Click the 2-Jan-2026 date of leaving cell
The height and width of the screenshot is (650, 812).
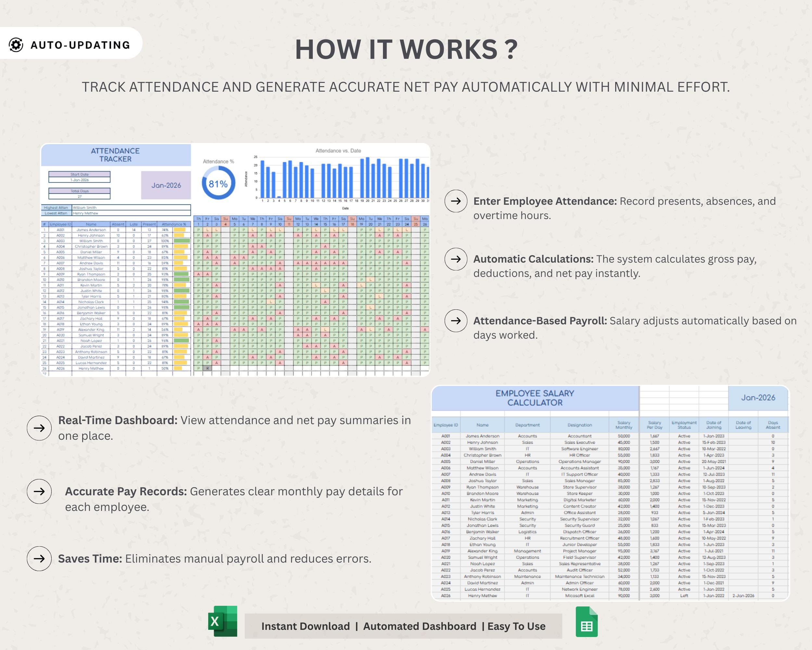pos(743,596)
